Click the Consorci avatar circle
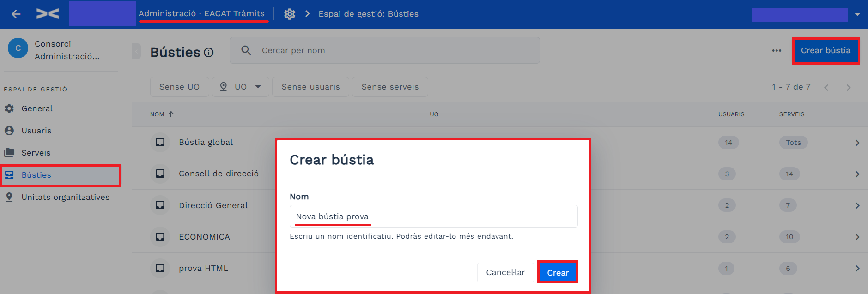Viewport: 868px width, 294px height. 18,48
